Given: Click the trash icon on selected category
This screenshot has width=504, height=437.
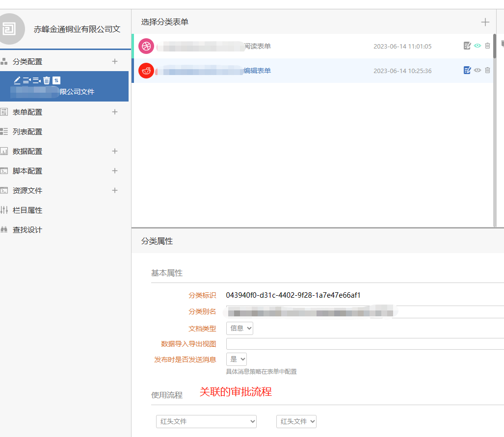Looking at the screenshot, I should [47, 80].
